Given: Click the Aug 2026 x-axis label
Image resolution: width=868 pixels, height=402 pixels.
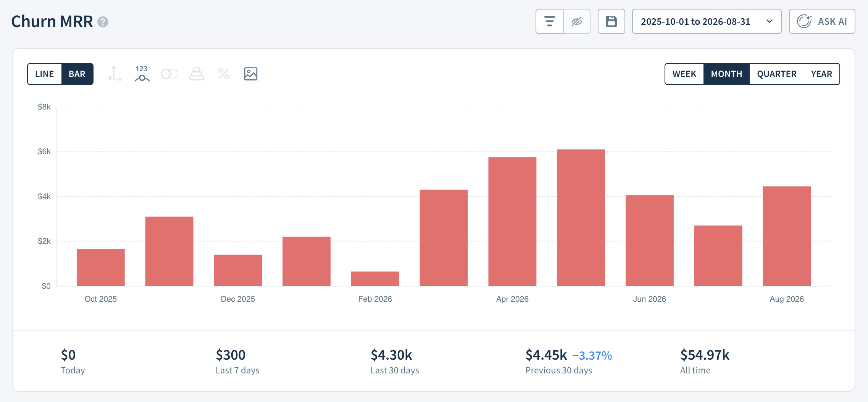Looking at the screenshot, I should (x=787, y=299).
